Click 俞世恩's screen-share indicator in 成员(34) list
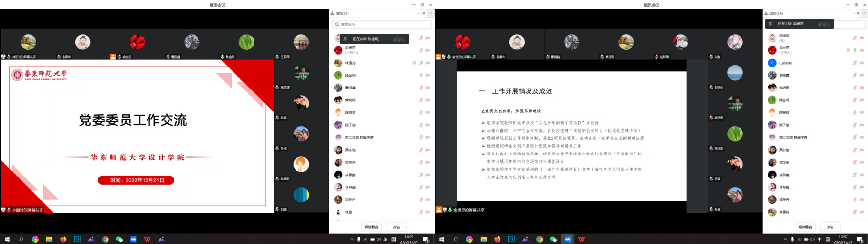Image resolution: width=868 pixels, height=244 pixels. (848, 50)
